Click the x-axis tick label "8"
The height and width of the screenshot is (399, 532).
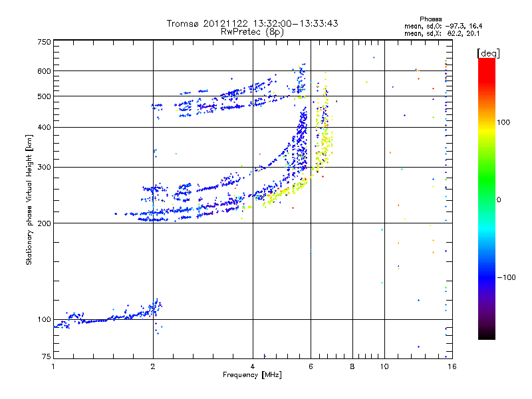pyautogui.click(x=352, y=366)
